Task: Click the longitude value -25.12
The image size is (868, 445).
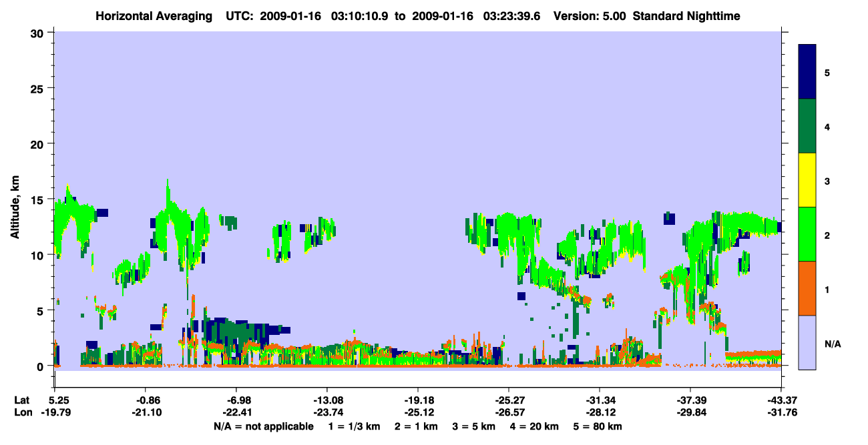Action: click(x=418, y=412)
